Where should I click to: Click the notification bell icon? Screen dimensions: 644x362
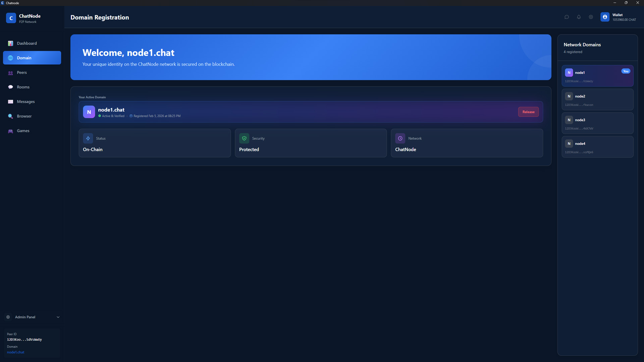579,17
